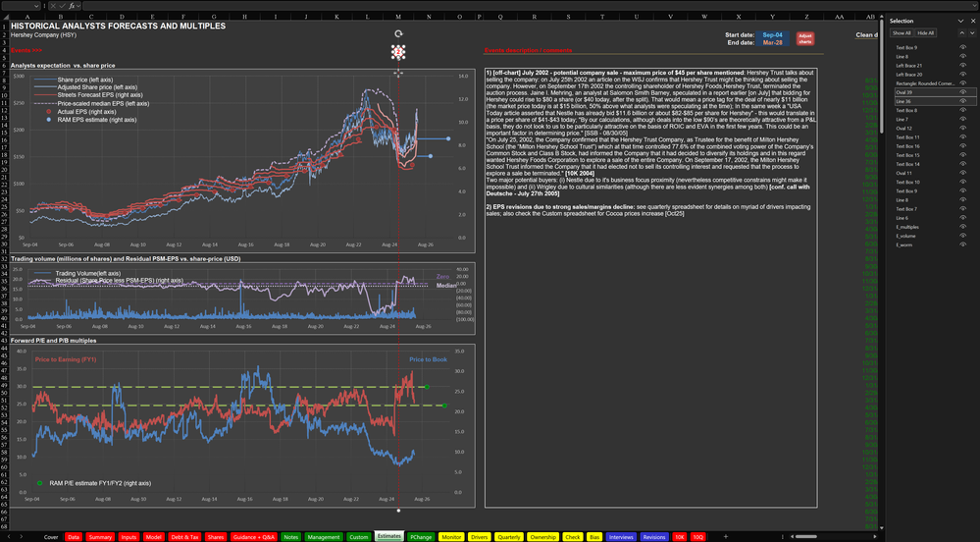Hide the E_worm chart
The width and height of the screenshot is (980, 542).
[x=962, y=244]
